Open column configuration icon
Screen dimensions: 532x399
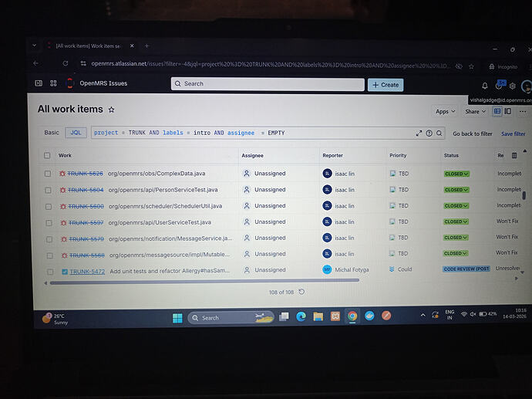point(514,156)
